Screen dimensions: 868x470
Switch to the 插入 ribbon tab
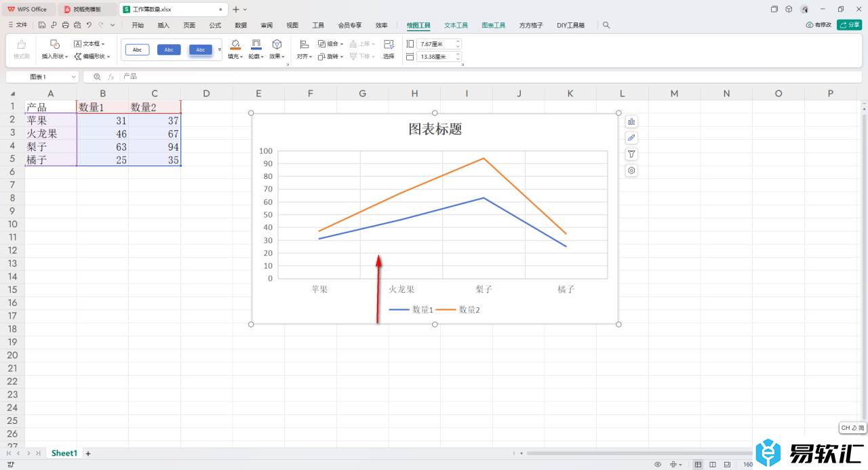pos(163,25)
